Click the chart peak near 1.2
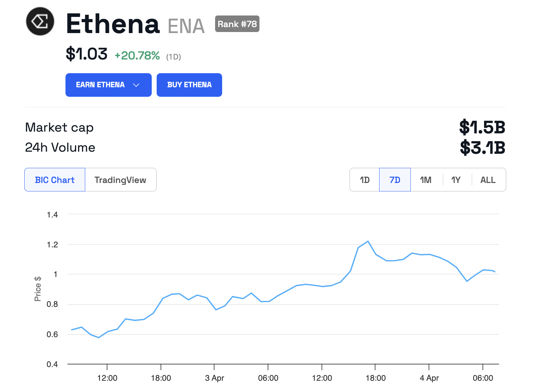 [368, 241]
